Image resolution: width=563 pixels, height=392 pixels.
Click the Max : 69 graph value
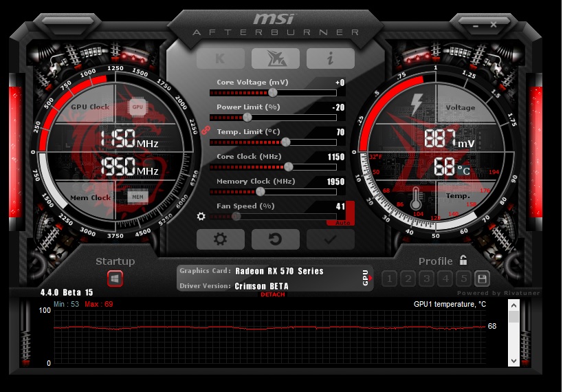click(x=99, y=305)
